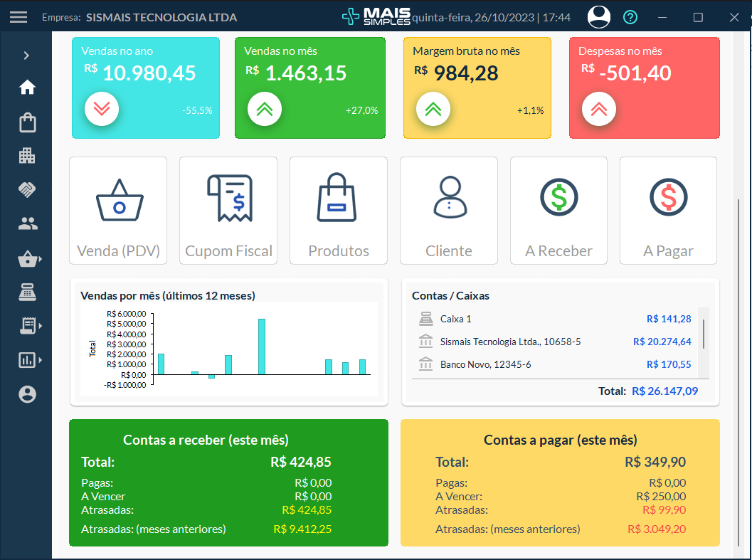Toggle the down chevron on Vendas no ano card

102,109
